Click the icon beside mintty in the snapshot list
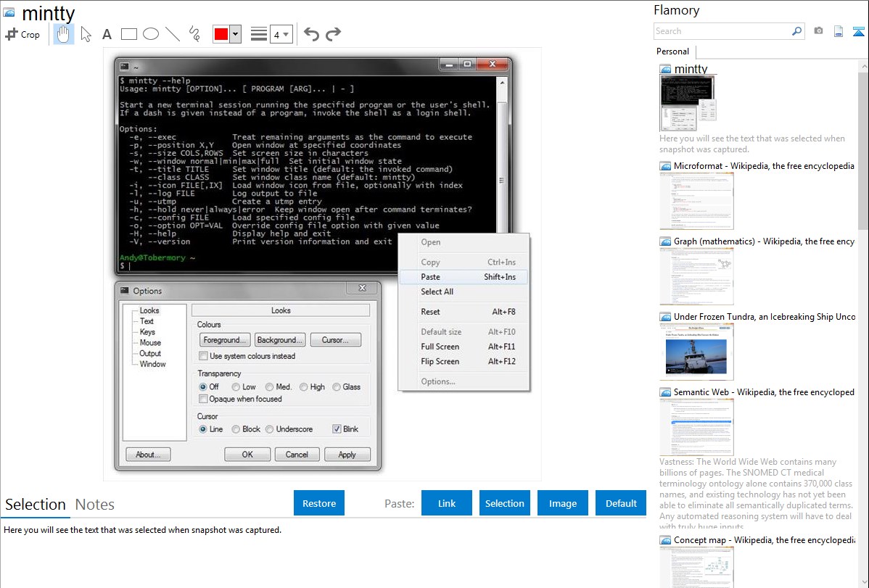The image size is (869, 588). (665, 70)
